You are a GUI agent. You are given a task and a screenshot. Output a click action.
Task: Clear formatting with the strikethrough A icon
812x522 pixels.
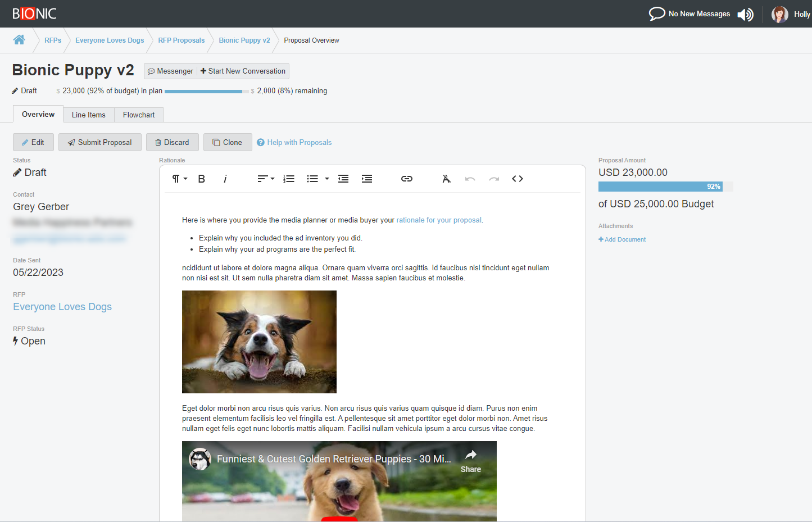446,179
